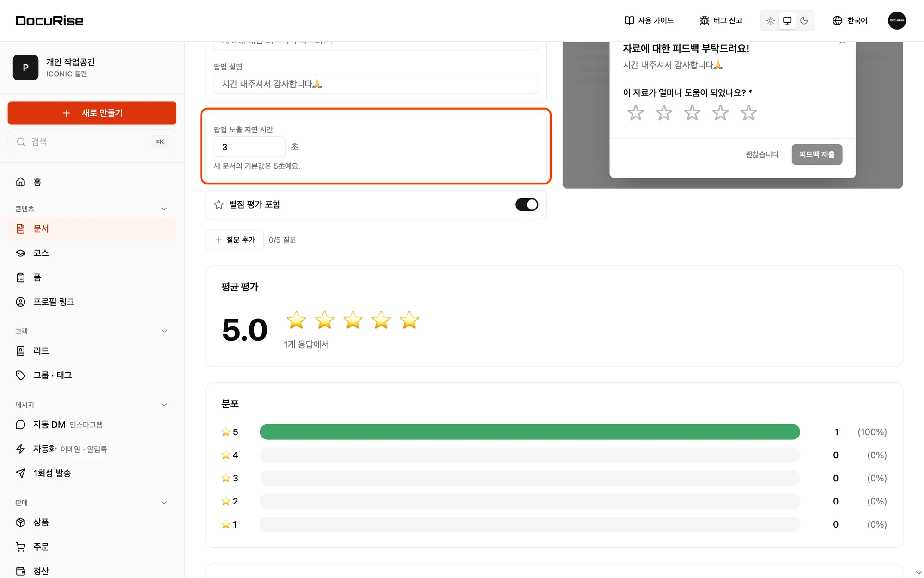This screenshot has width=924, height=578.
Task: Click the second star in the preview popup
Action: 664,112
